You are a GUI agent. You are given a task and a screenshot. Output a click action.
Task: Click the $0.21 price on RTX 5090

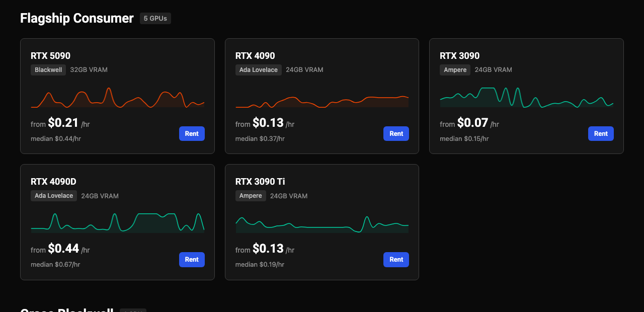coord(63,123)
